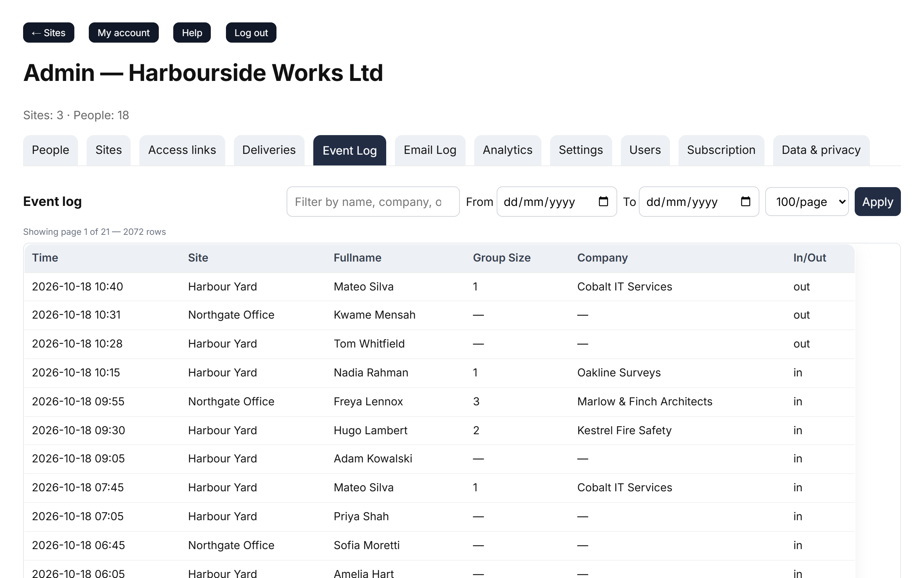The width and height of the screenshot is (924, 578).
Task: Open the Users tab
Action: pyautogui.click(x=645, y=150)
